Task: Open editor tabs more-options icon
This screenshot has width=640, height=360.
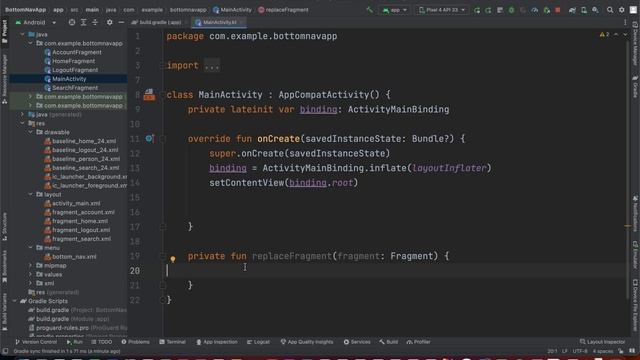Action: tap(625, 22)
